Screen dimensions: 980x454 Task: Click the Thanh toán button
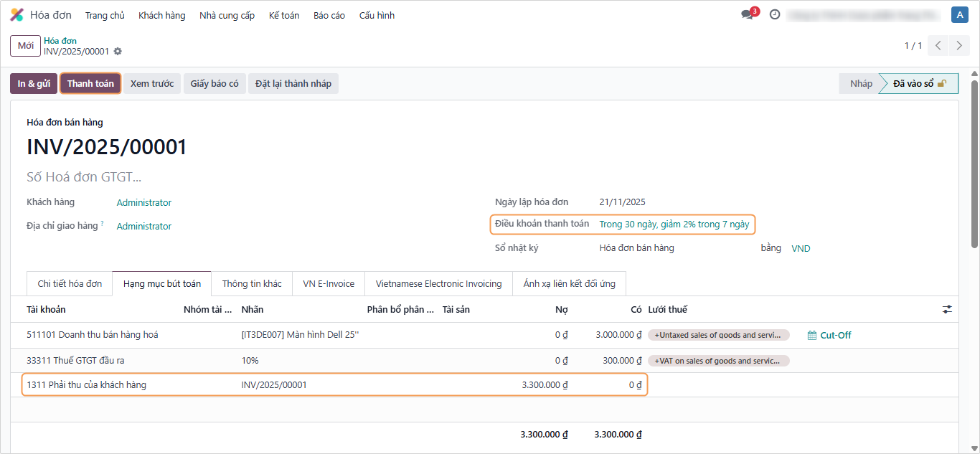click(90, 83)
